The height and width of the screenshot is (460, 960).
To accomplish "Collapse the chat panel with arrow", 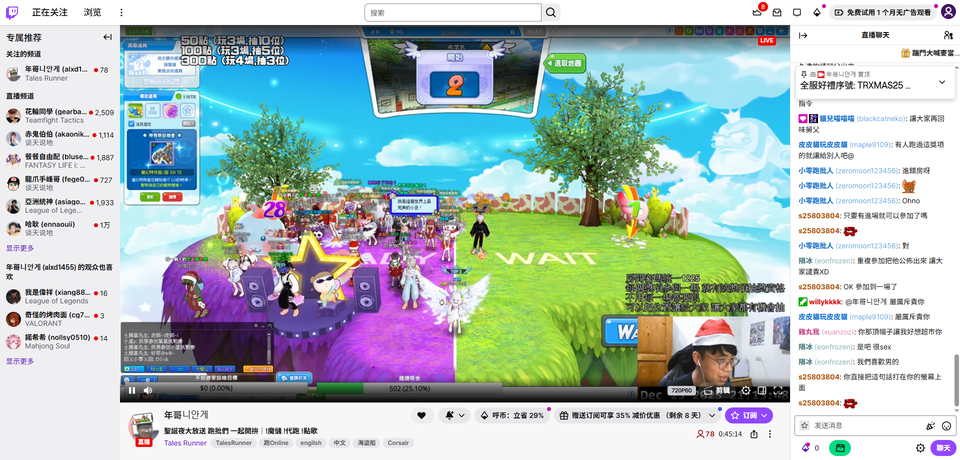I will [802, 35].
